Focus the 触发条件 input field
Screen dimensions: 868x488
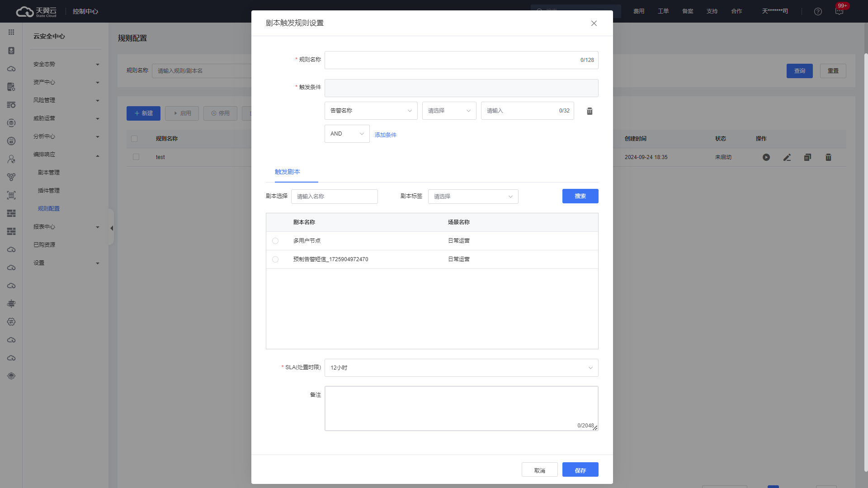pyautogui.click(x=462, y=88)
